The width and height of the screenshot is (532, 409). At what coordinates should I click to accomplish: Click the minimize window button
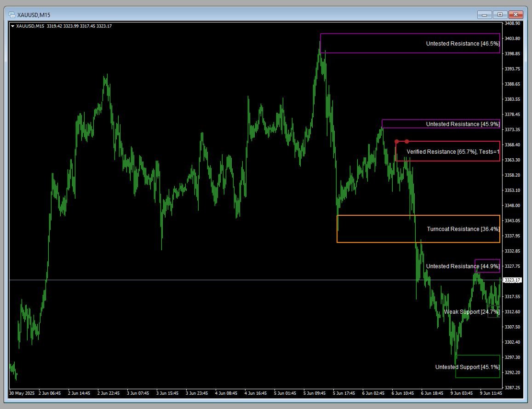(x=484, y=14)
